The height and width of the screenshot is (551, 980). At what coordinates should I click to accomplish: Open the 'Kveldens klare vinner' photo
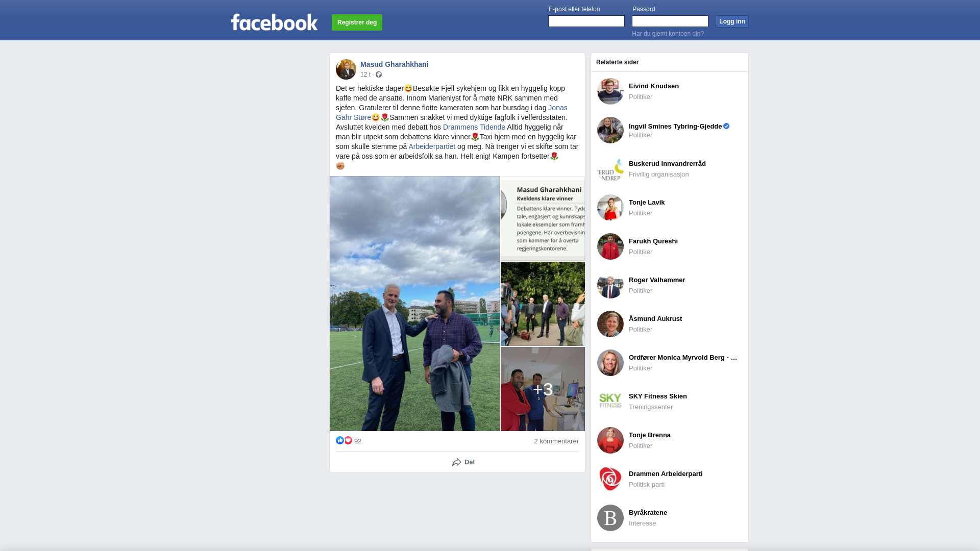point(543,219)
